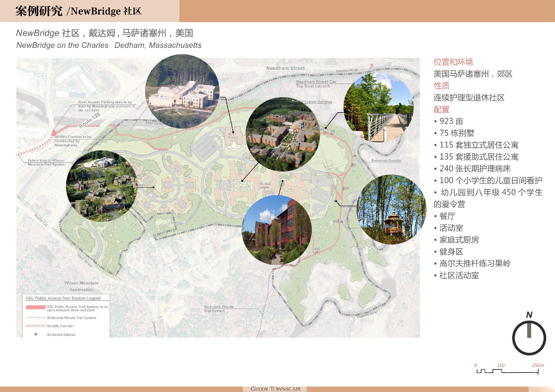Click the bullet '240 张长期护理病床'
The image size is (555, 392).
point(472,169)
